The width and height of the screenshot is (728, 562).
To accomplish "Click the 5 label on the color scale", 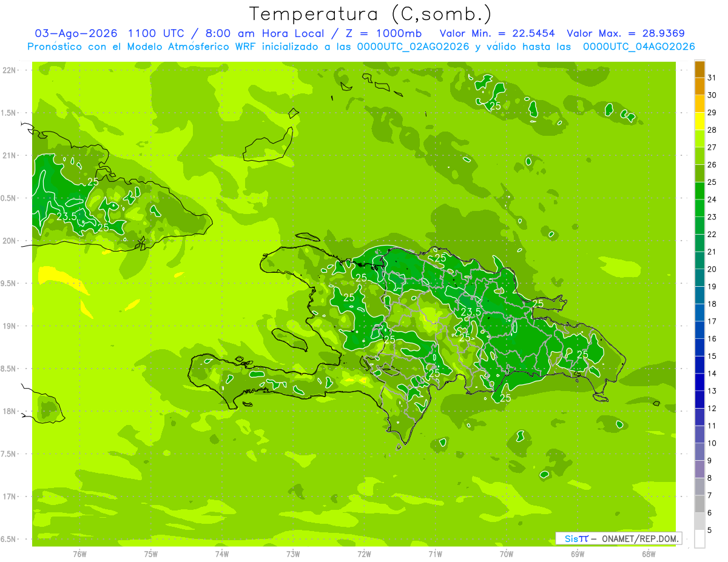I will coord(710,530).
